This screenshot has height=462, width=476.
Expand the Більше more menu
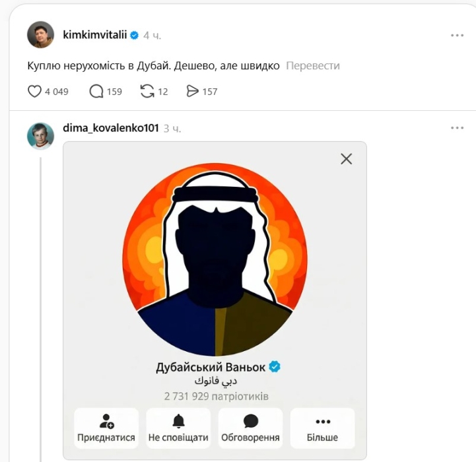pyautogui.click(x=322, y=428)
